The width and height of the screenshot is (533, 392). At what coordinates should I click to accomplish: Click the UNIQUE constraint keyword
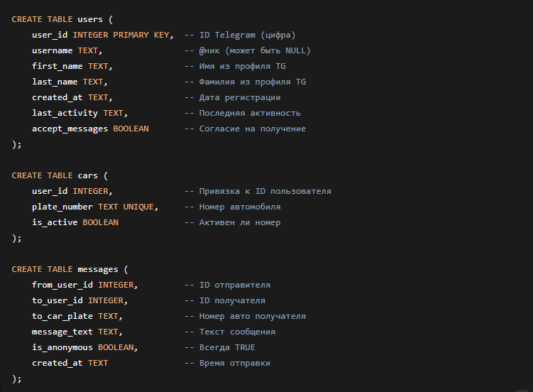[138, 207]
